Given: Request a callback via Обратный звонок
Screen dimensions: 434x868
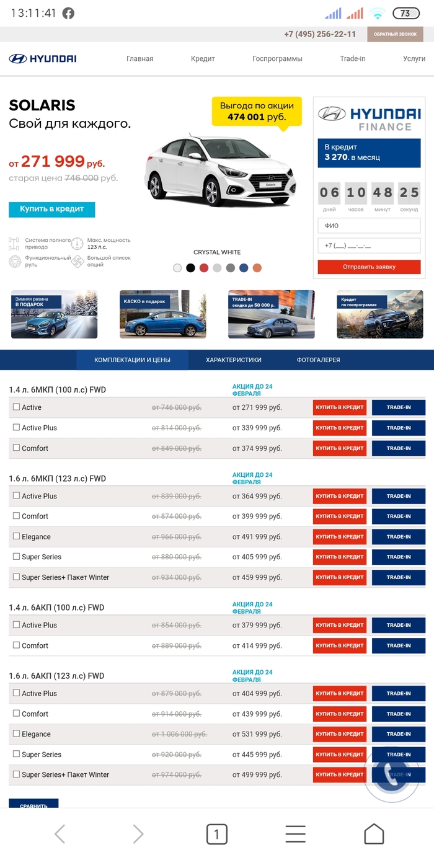Looking at the screenshot, I should 395,34.
